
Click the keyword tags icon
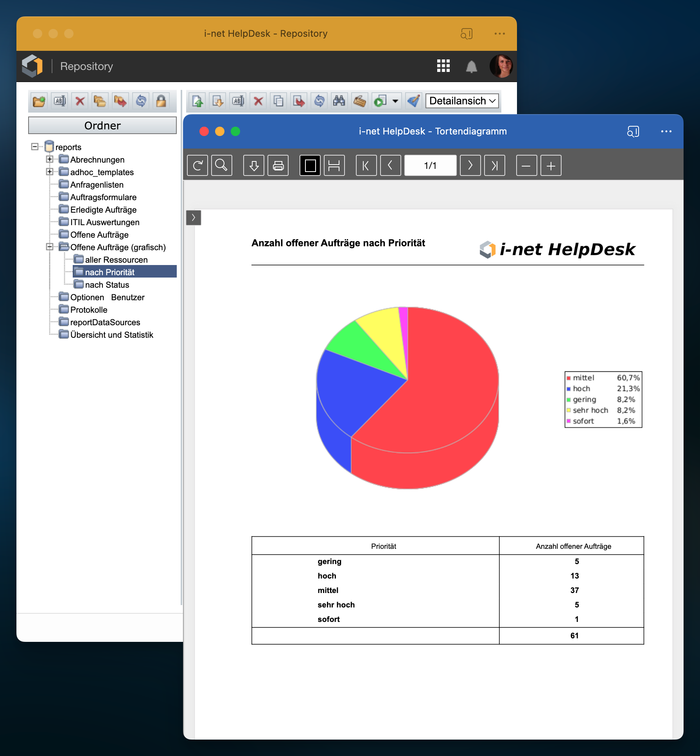pos(359,101)
